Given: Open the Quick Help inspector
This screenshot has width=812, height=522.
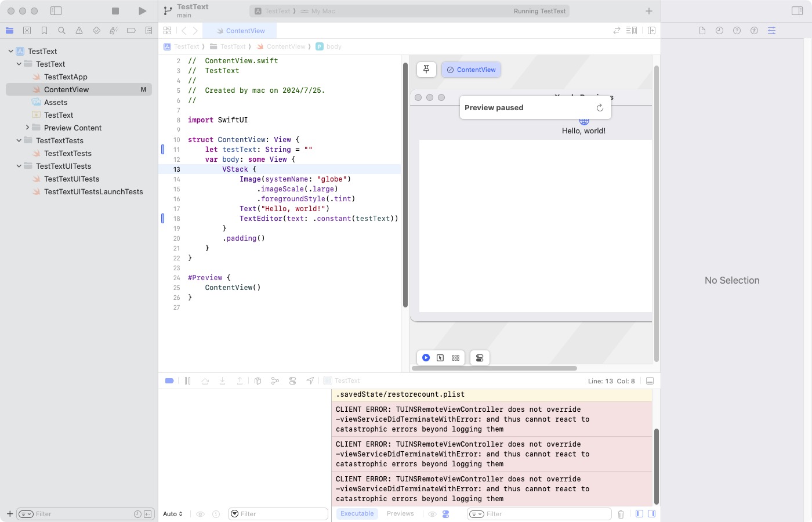Looking at the screenshot, I should coord(737,31).
